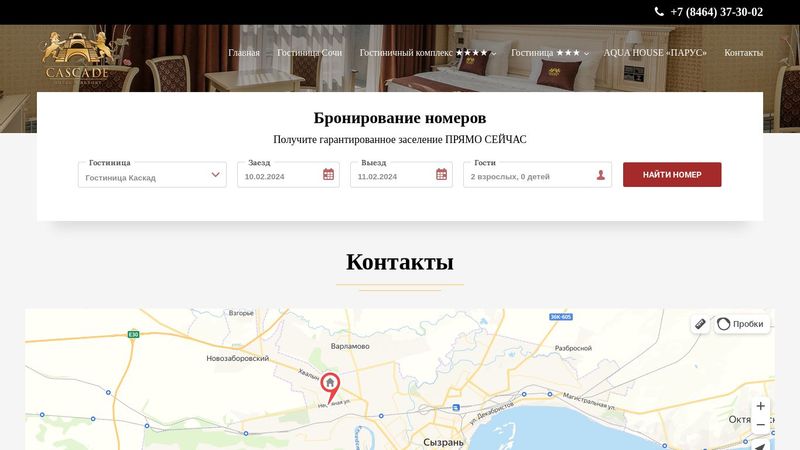Open the Гостиница Сочи menu item
Viewport: 800px width, 450px height.
tap(309, 53)
